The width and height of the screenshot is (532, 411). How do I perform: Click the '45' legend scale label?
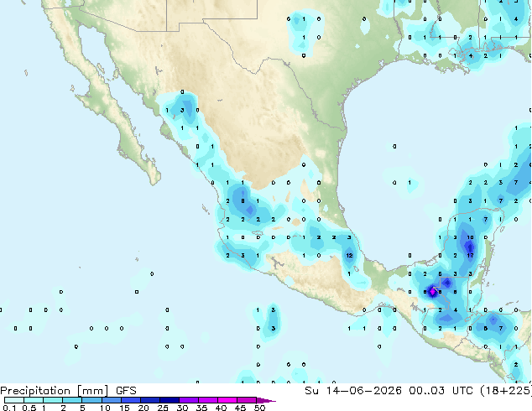tap(241, 408)
